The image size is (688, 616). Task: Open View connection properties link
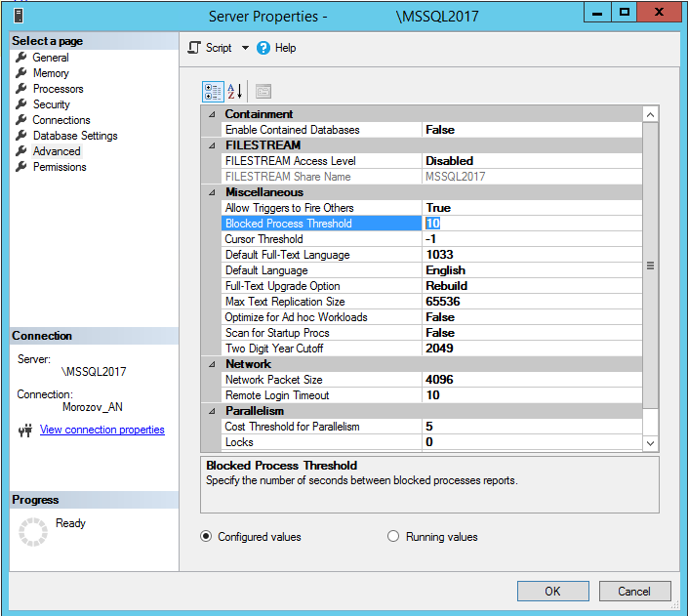pos(102,430)
